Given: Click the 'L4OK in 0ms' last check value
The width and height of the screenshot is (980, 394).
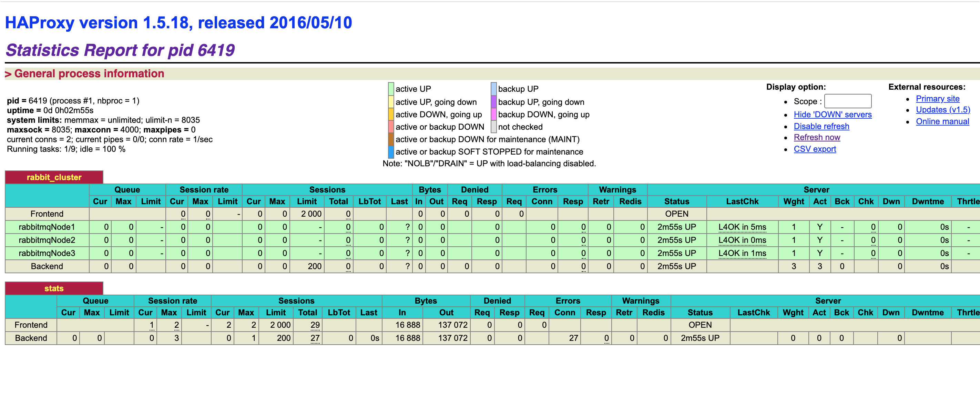Looking at the screenshot, I should point(742,240).
